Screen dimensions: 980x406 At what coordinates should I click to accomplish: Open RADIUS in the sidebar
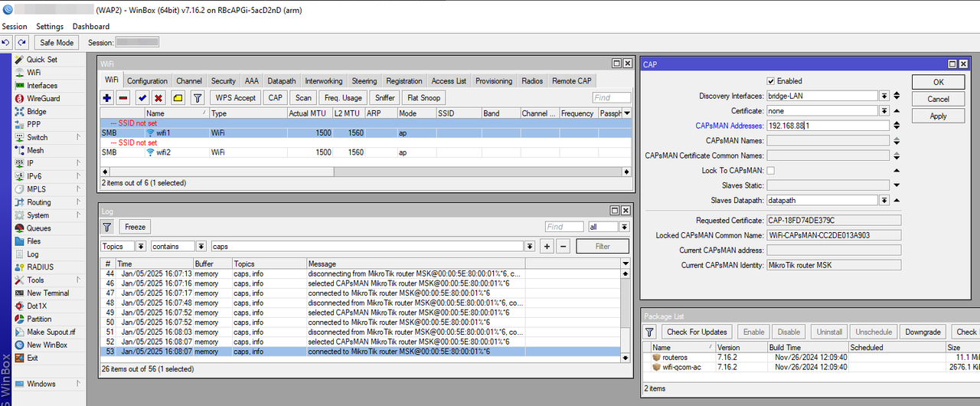(x=40, y=267)
